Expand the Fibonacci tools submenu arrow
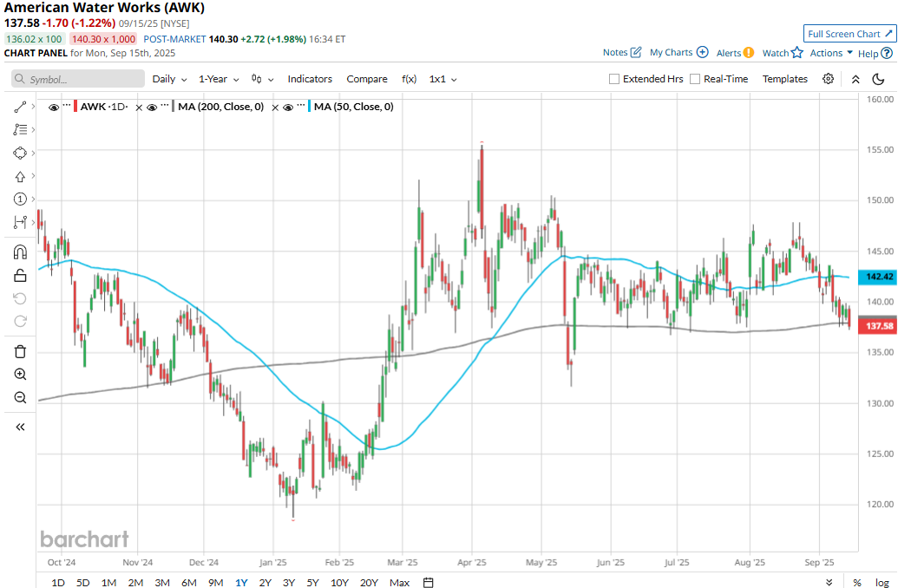Screen dimensions: 898x588 pyautogui.click(x=33, y=130)
